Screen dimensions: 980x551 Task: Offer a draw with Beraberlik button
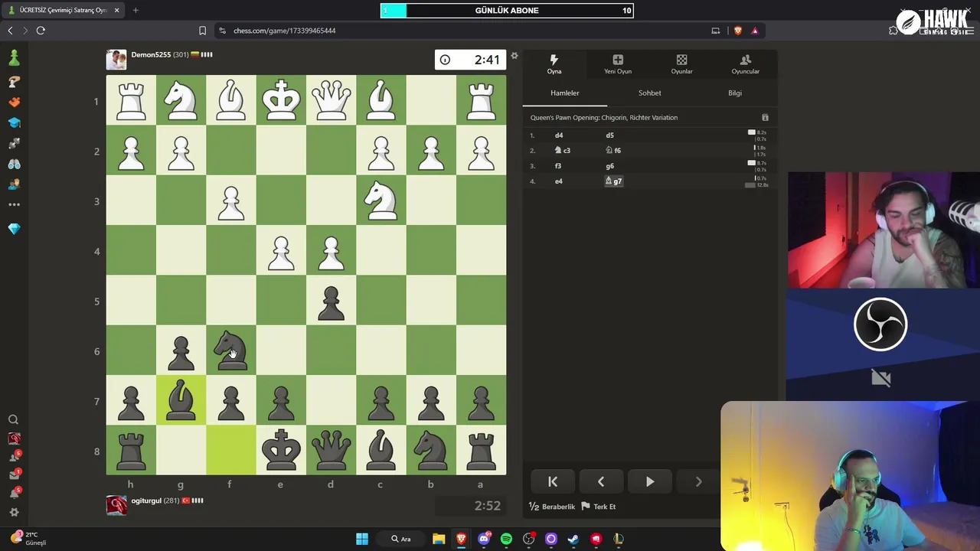(552, 507)
